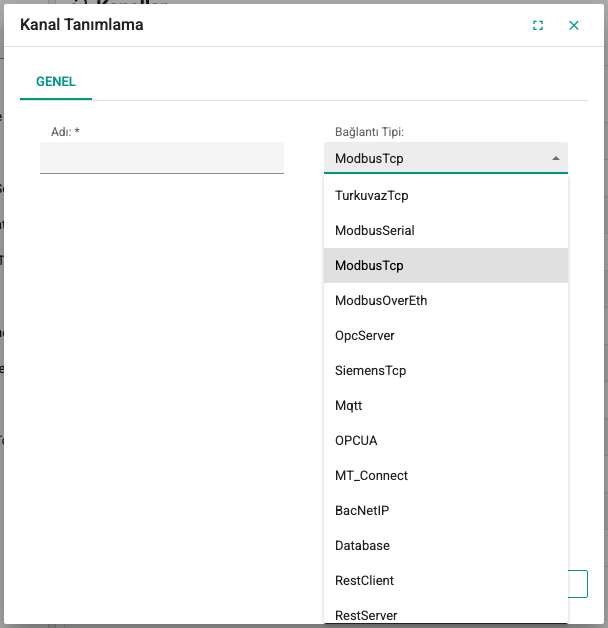
Task: Choose RestServer at the list bottom
Action: (446, 613)
